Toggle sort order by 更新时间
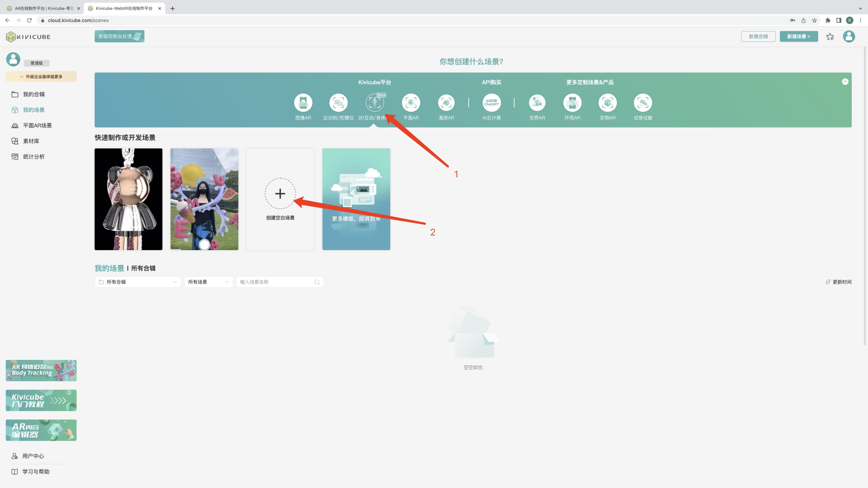868x488 pixels. 838,282
